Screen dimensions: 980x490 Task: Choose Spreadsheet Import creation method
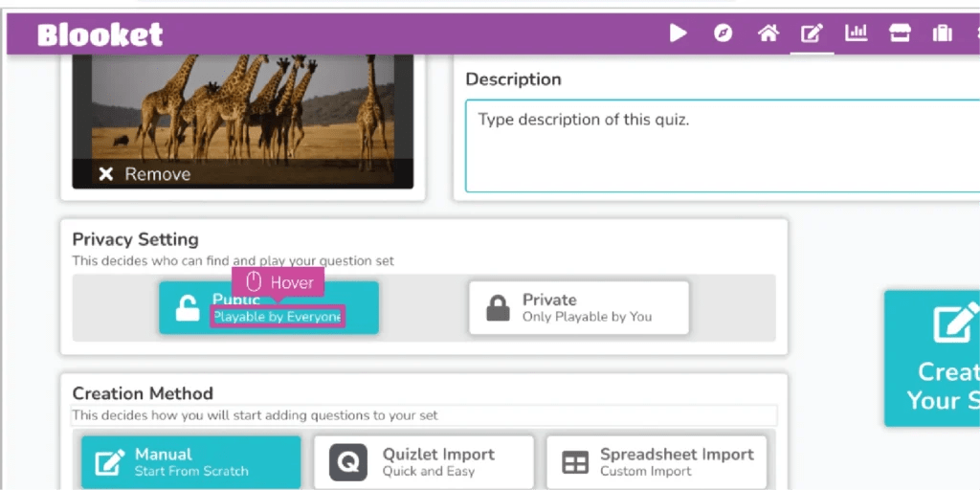(657, 462)
